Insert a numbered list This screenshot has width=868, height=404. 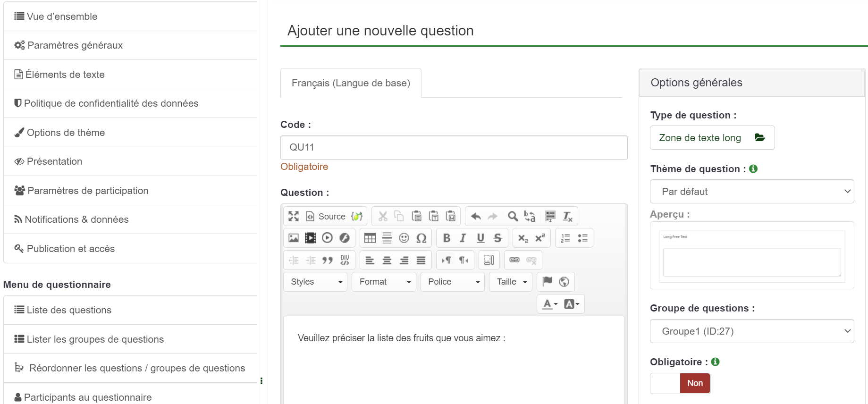click(565, 238)
